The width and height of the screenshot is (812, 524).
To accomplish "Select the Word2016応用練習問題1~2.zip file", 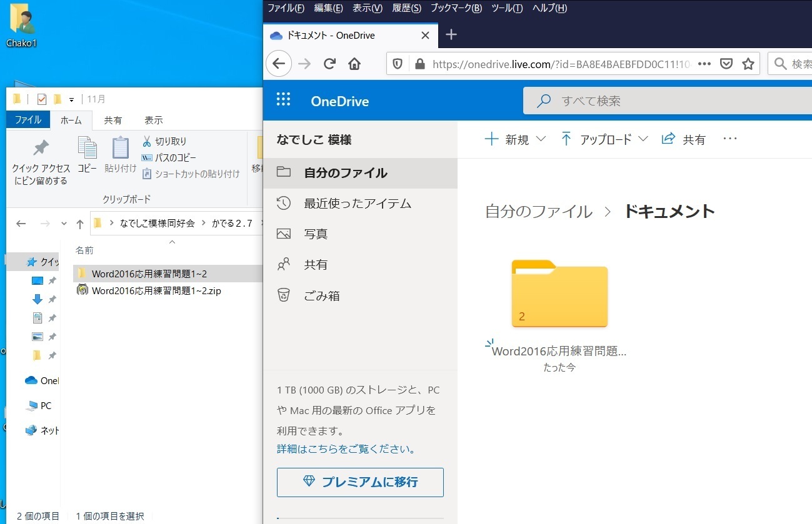I will coord(156,290).
